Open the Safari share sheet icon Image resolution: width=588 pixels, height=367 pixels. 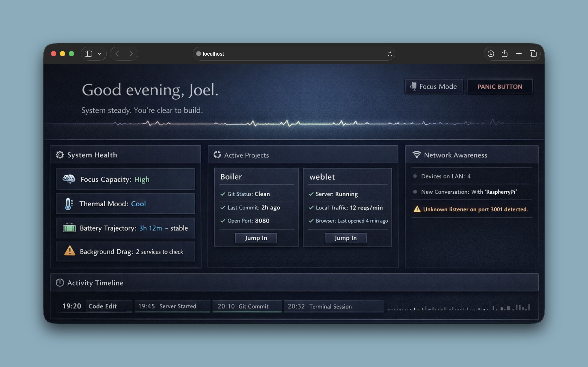[x=504, y=54]
